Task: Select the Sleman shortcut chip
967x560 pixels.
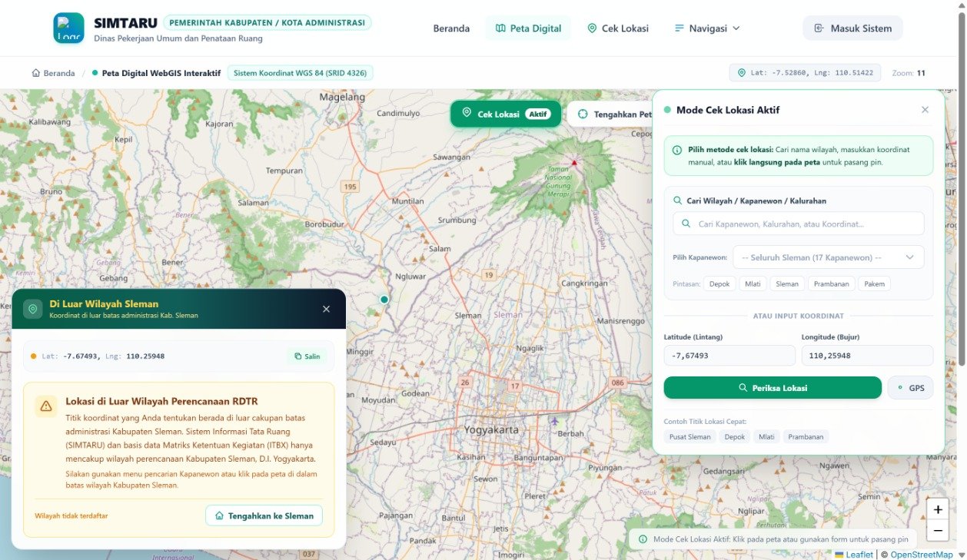Action: (x=787, y=283)
